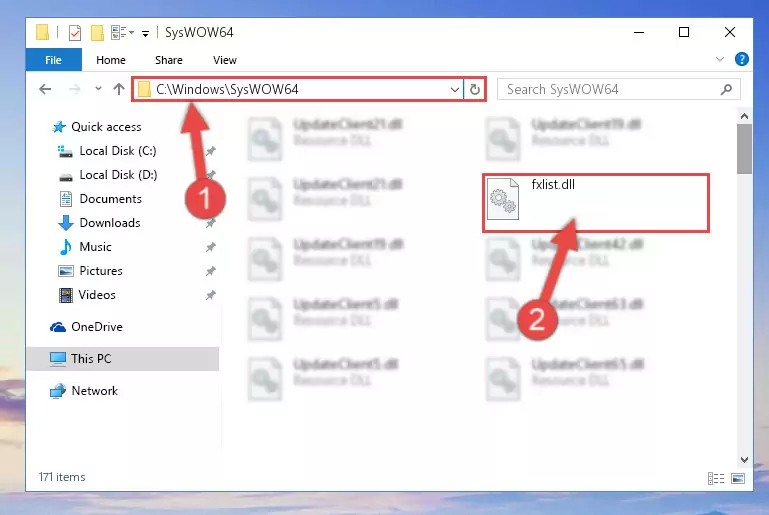Go up one folder level
The image size is (769, 515).
pyautogui.click(x=119, y=89)
